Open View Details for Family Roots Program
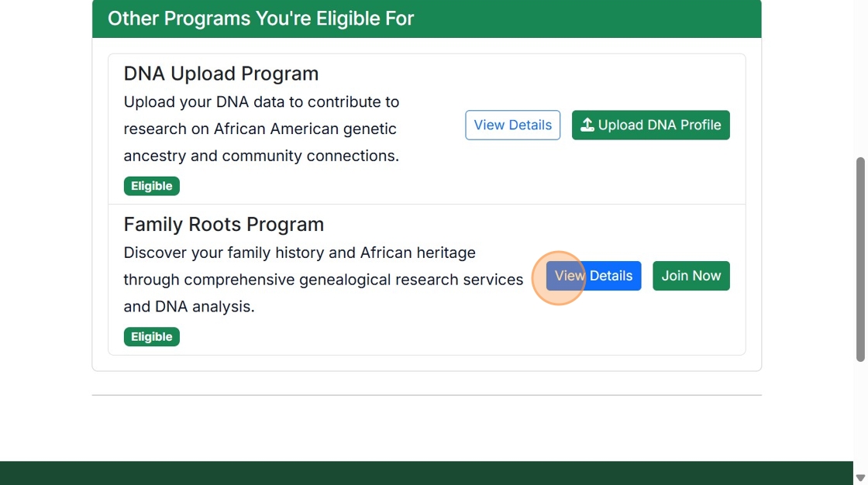Viewport: 868px width, 485px height. 594,276
